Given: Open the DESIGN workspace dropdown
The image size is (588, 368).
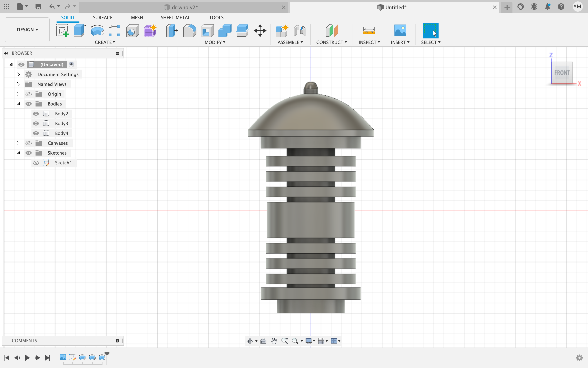Looking at the screenshot, I should (x=27, y=30).
